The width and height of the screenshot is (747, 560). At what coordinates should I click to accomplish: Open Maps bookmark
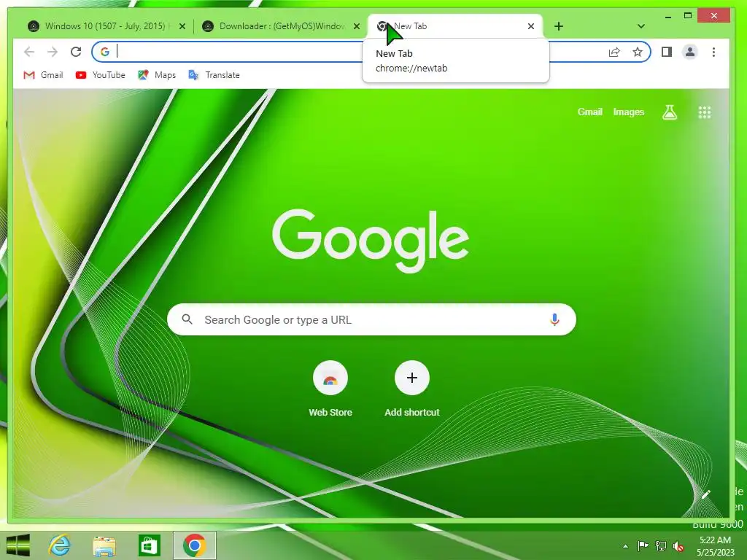(158, 75)
